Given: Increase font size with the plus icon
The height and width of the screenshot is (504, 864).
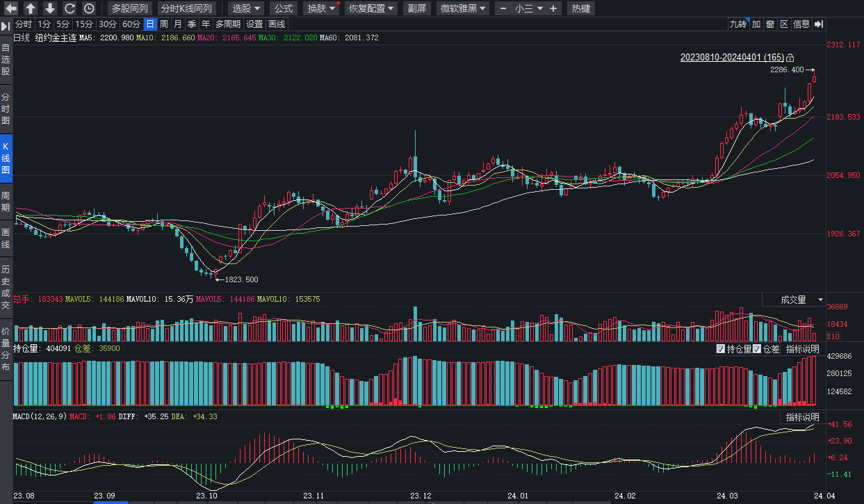Looking at the screenshot, I should point(553,8).
